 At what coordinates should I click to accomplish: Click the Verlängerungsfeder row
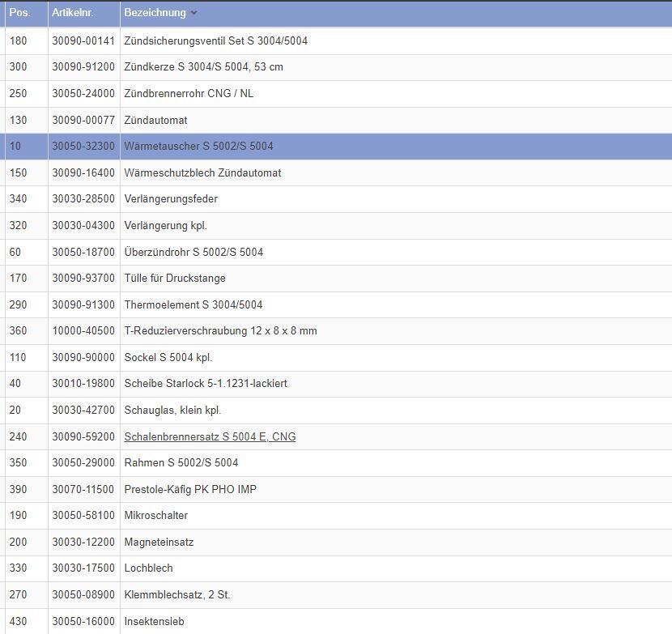[x=171, y=199]
